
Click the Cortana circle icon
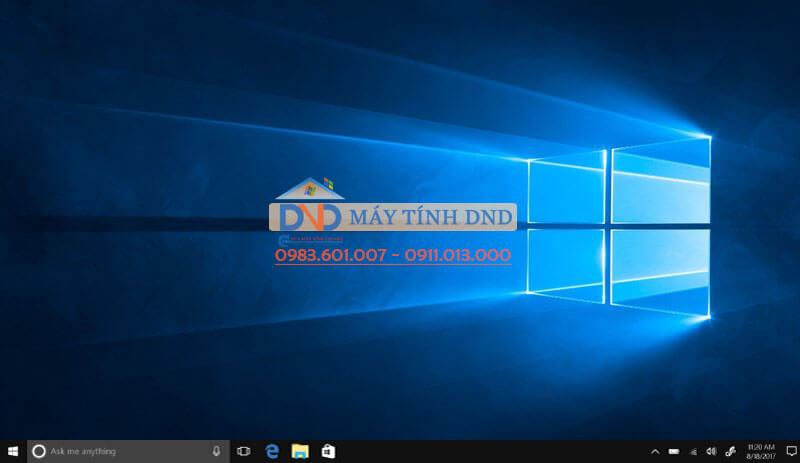point(39,451)
